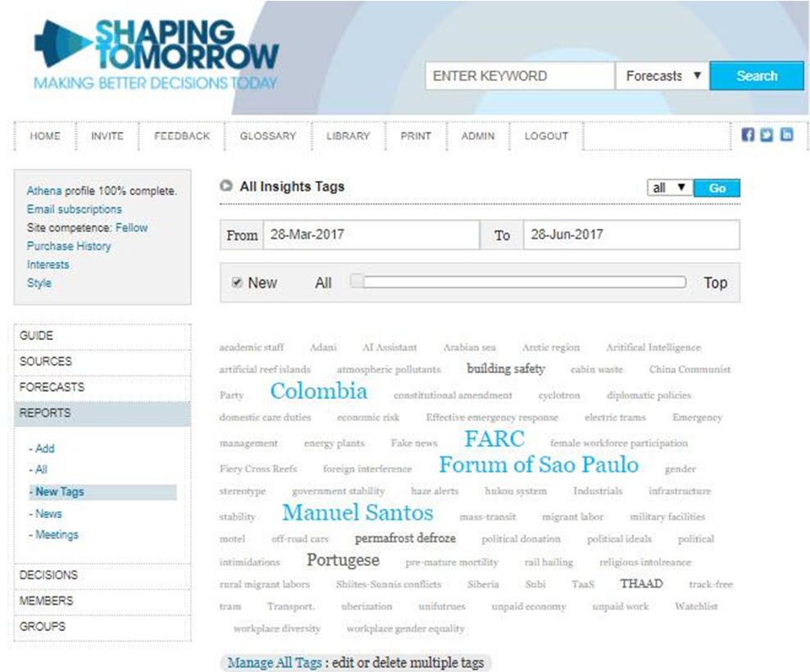Click the Fellow competence link
Image resolution: width=810 pixels, height=672 pixels.
pyautogui.click(x=131, y=228)
